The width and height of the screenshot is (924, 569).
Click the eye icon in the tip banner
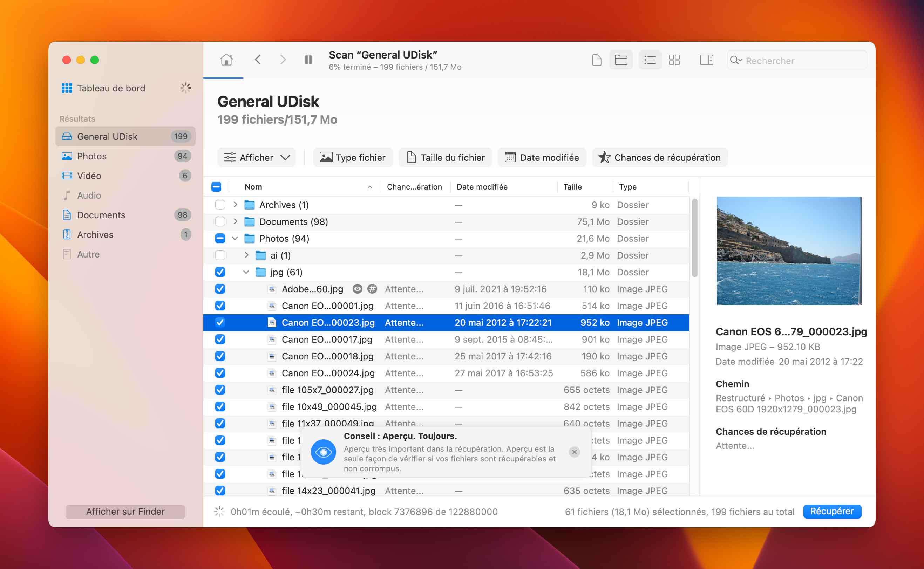(323, 452)
